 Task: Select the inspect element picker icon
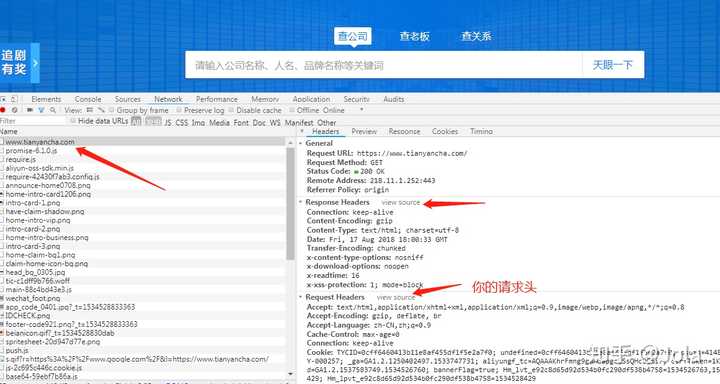(x=3, y=99)
